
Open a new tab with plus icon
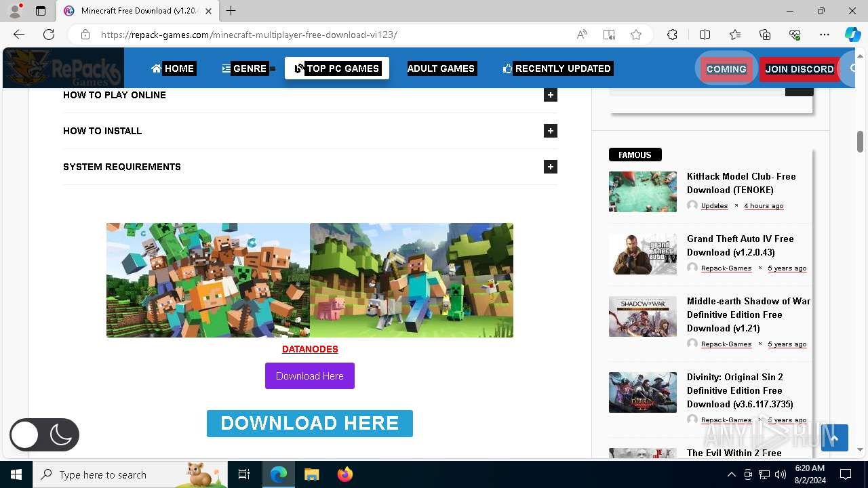pyautogui.click(x=231, y=11)
